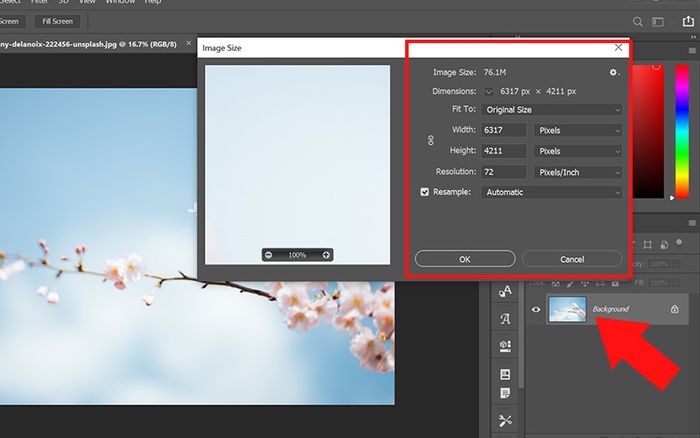The width and height of the screenshot is (700, 438).
Task: Click the lock icon on Background layer
Action: [x=675, y=309]
